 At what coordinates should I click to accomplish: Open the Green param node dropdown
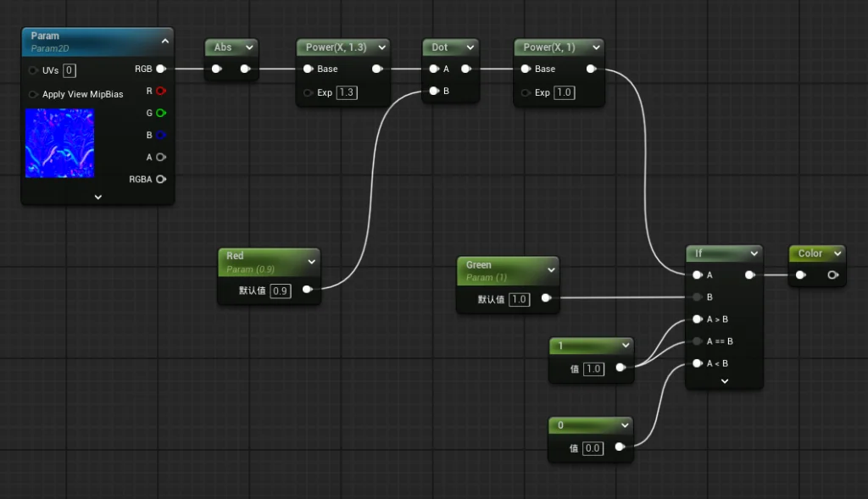click(x=551, y=270)
